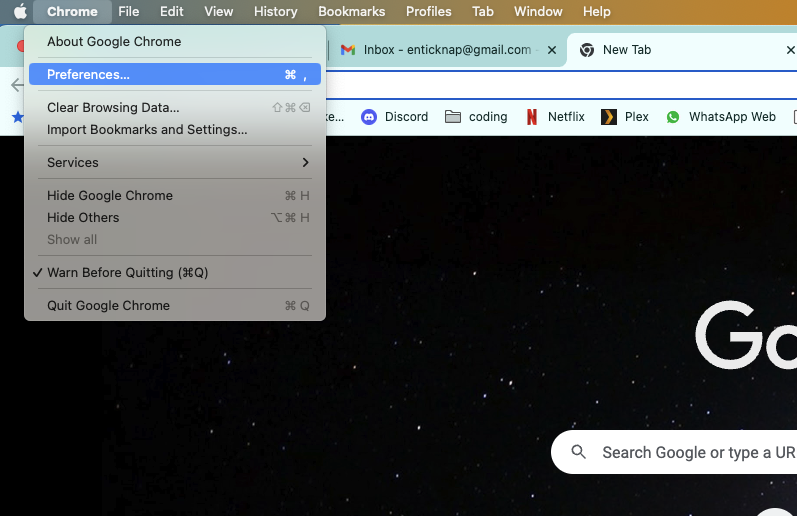Close the Gmail Inbox tab

point(552,50)
